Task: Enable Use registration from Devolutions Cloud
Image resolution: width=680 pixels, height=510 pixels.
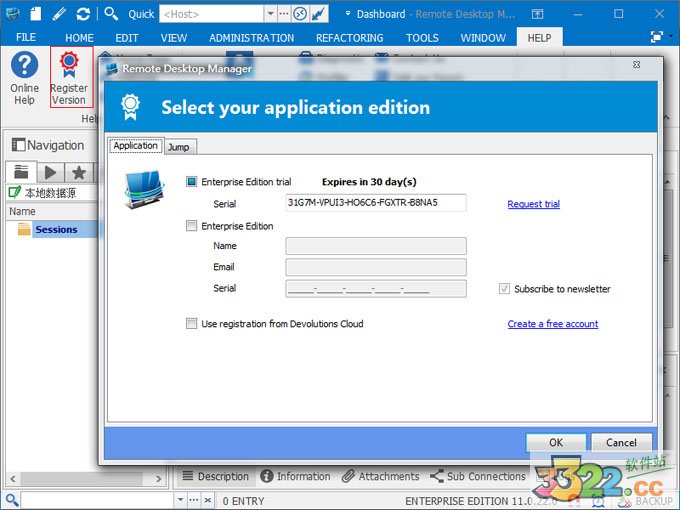Action: coord(192,324)
